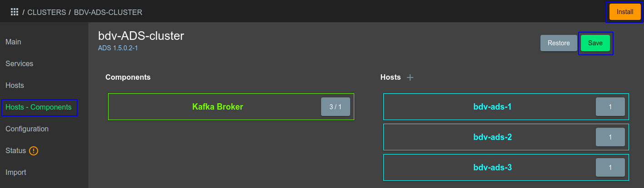Select host bdv-ads-1
Viewport: 644px width, 188px height.
(492, 107)
